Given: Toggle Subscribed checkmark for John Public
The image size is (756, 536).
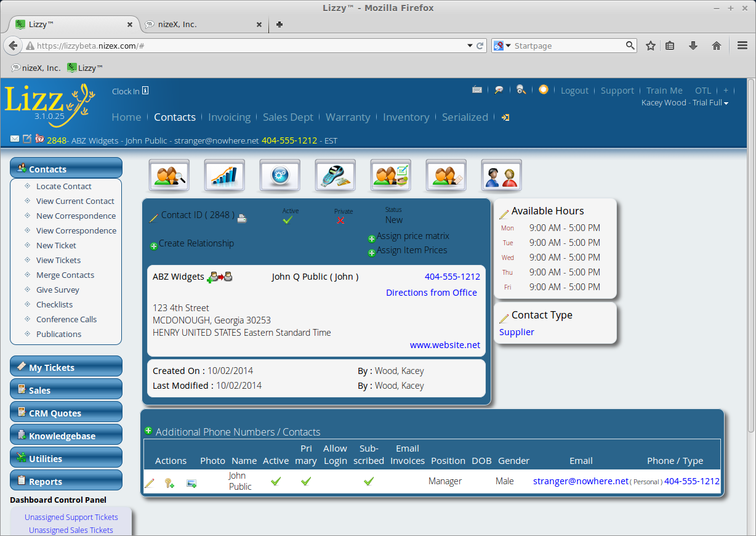Looking at the screenshot, I should [368, 481].
